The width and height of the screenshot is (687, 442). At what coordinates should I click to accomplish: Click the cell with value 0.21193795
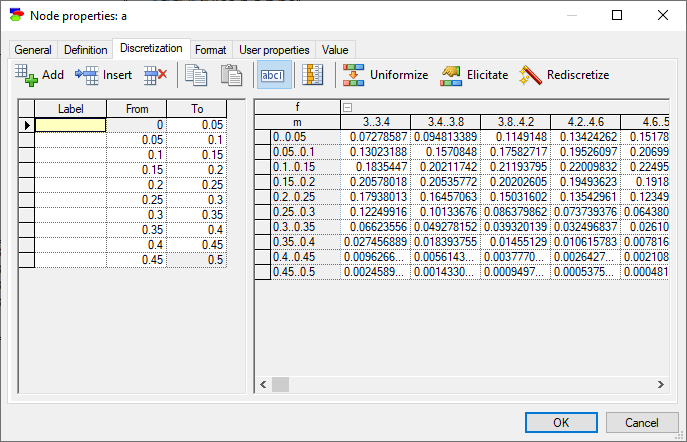(x=516, y=167)
